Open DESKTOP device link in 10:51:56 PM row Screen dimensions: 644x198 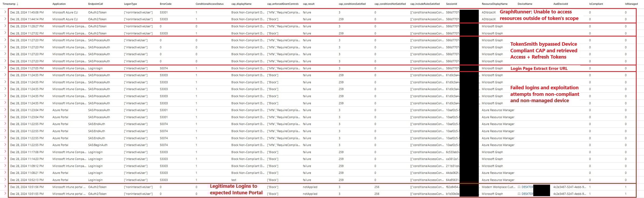[x=527, y=187]
